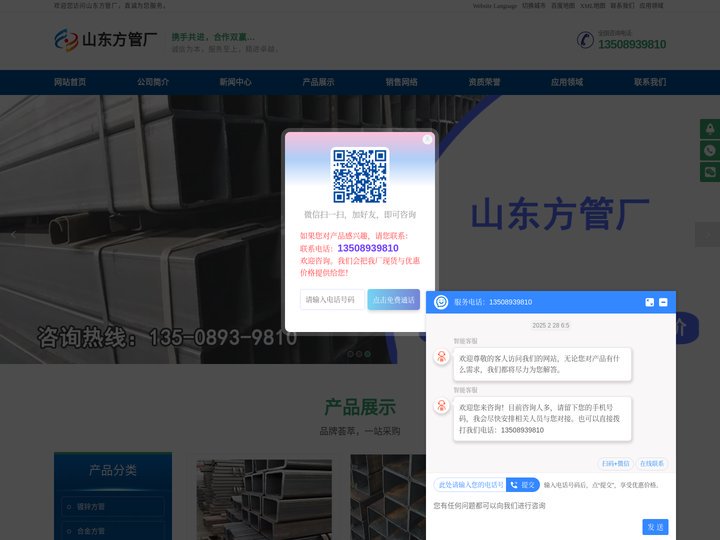
Task: Click the green bell sidebar icon
Action: pos(710,129)
